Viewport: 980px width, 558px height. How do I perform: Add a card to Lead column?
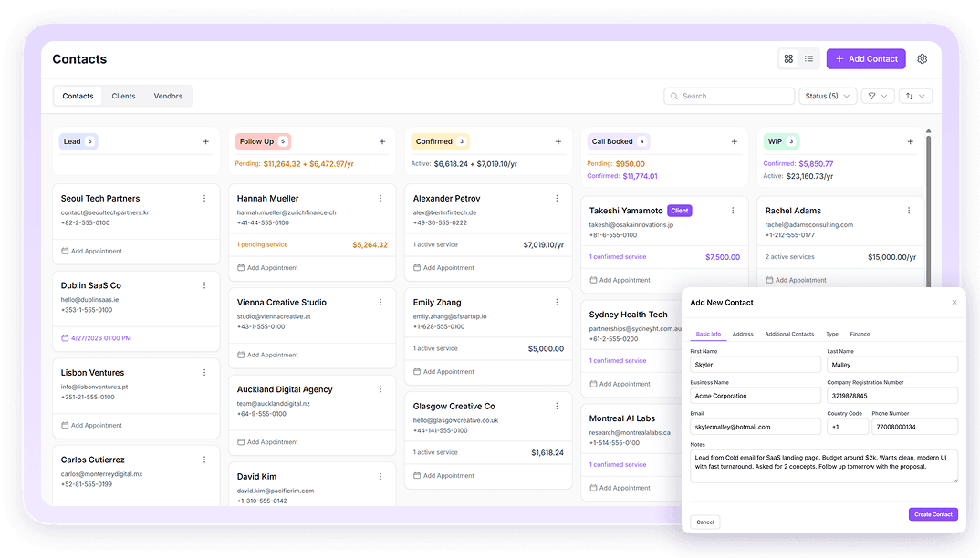point(205,141)
